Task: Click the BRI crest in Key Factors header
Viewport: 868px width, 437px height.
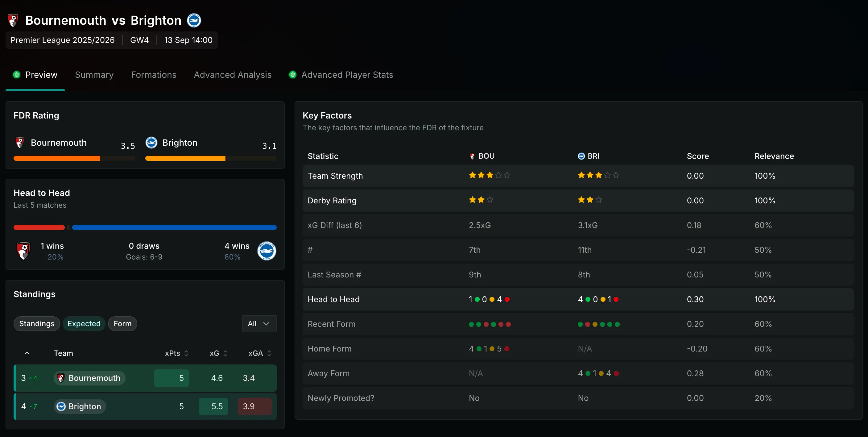Action: click(x=581, y=156)
